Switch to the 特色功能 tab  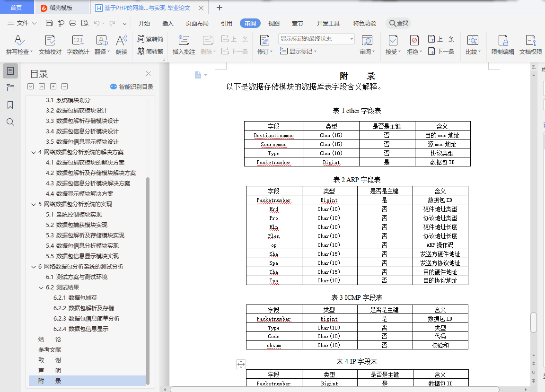(365, 23)
